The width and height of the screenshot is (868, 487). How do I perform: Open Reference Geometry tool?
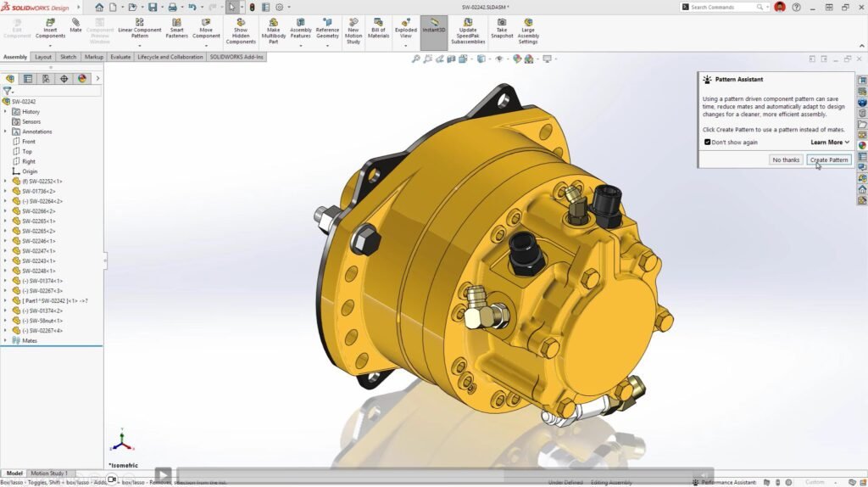point(327,29)
